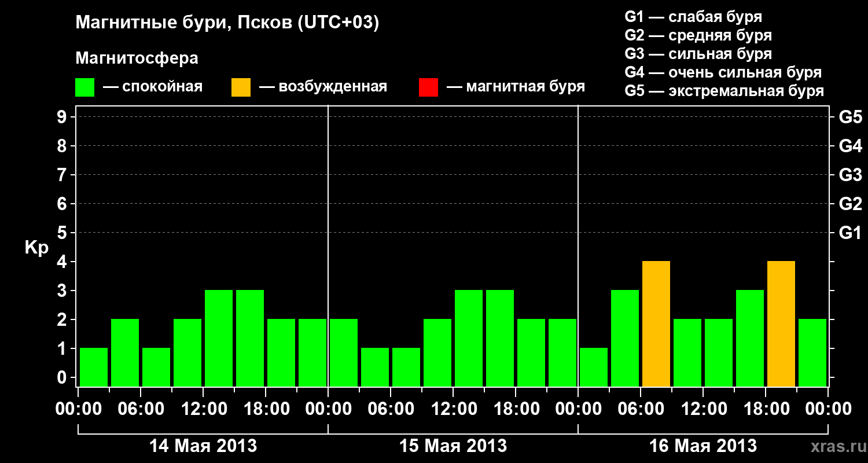Click the G1 tick label on the right axis
The image size is (868, 463).
coord(850,233)
